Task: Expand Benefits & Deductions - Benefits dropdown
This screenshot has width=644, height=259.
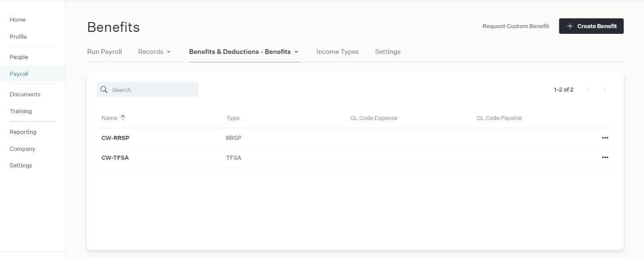Action: click(x=244, y=52)
